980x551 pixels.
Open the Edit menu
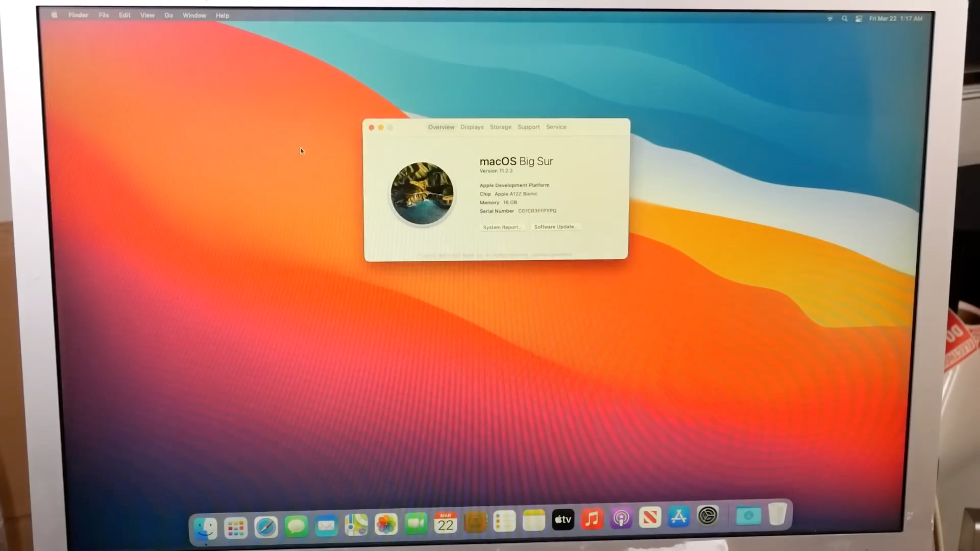point(125,15)
